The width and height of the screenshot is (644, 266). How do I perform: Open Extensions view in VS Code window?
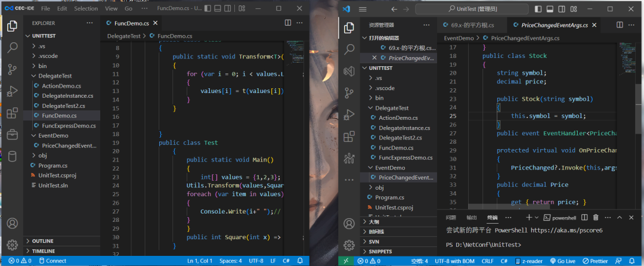tap(349, 137)
